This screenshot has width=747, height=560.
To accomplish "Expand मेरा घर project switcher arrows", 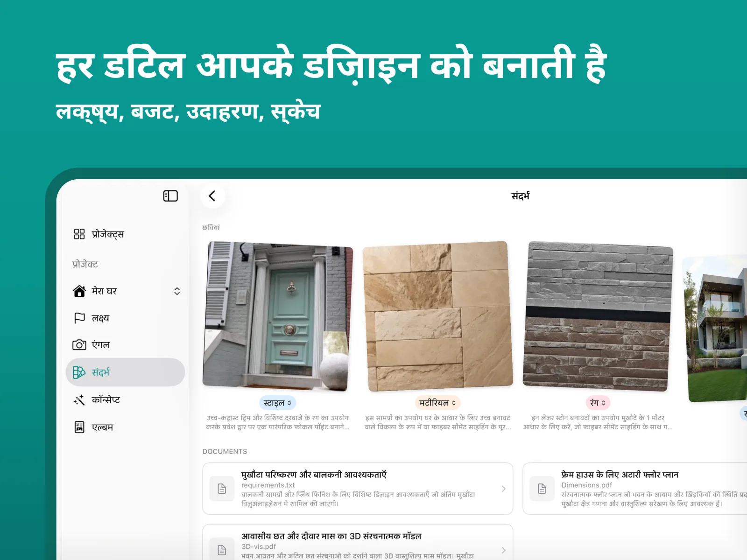I will [x=177, y=291].
